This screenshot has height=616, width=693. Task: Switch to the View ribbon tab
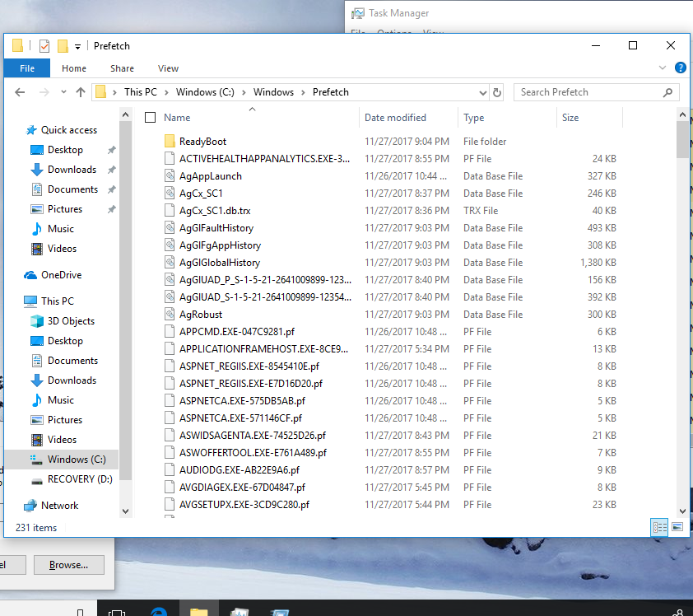tap(169, 68)
